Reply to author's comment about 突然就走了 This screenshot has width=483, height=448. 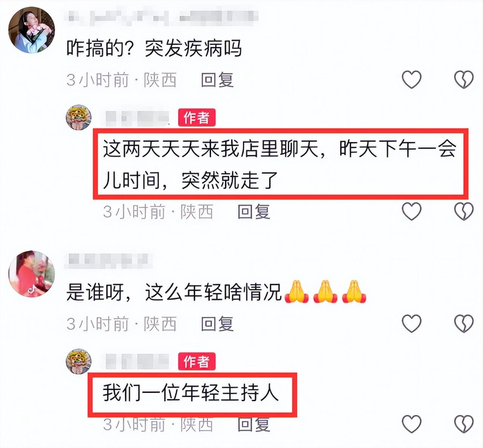point(254,212)
